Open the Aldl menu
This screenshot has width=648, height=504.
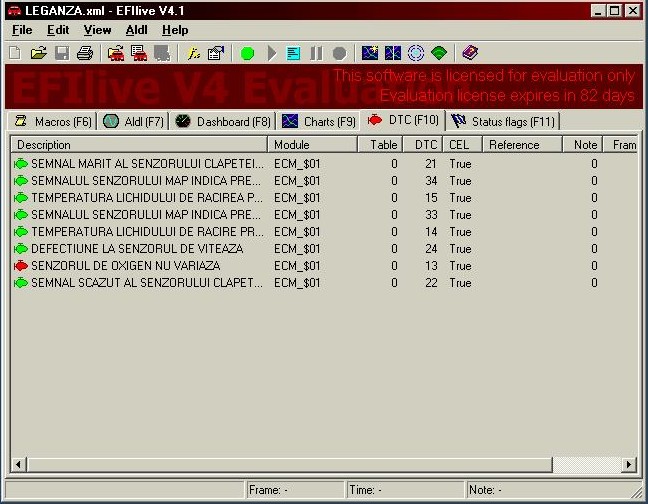(x=136, y=30)
